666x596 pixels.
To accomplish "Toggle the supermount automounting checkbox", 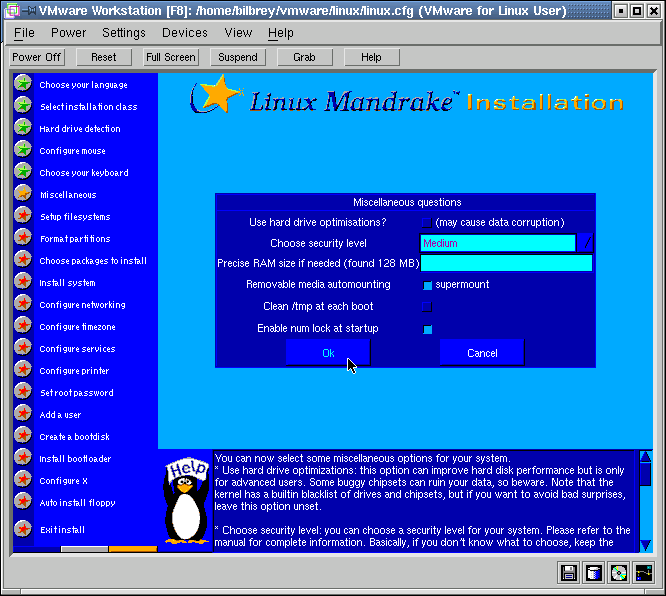I will point(427,285).
